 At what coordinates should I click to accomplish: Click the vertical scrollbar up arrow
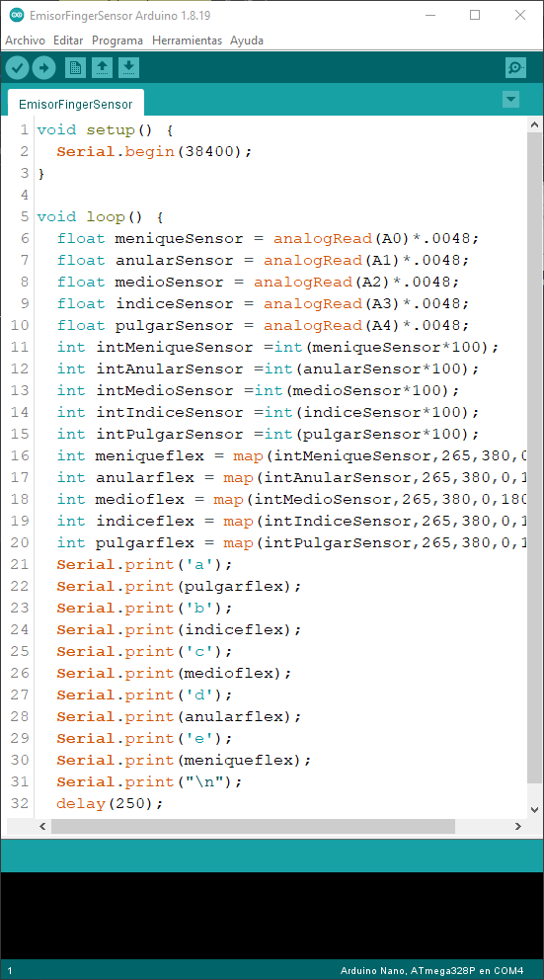pos(534,125)
